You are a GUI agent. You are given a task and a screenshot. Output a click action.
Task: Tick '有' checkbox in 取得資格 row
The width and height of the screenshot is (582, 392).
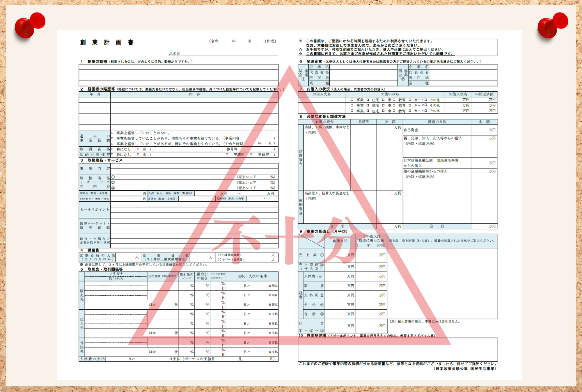pos(138,149)
